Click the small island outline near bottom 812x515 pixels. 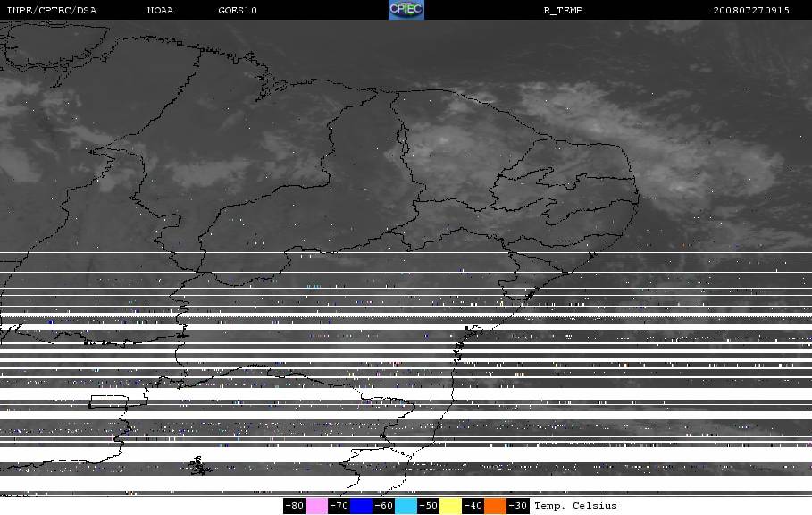click(x=199, y=466)
